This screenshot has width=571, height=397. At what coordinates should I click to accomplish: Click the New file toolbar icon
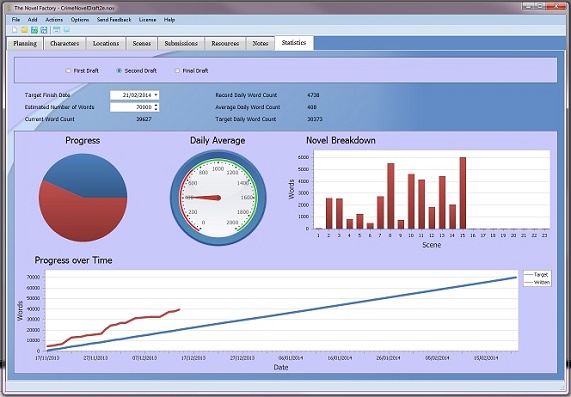tap(15, 30)
